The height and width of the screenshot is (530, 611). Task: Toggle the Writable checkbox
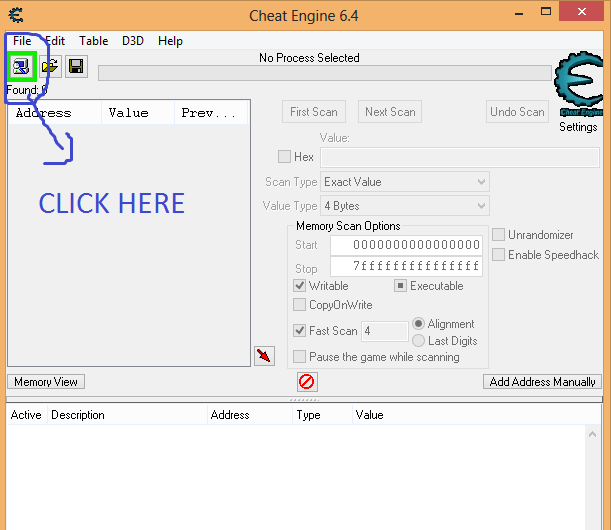(299, 286)
